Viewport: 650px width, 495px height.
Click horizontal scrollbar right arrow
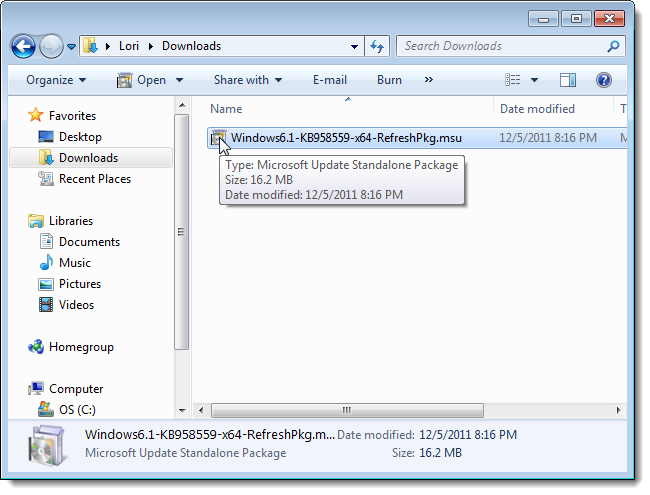(x=618, y=411)
